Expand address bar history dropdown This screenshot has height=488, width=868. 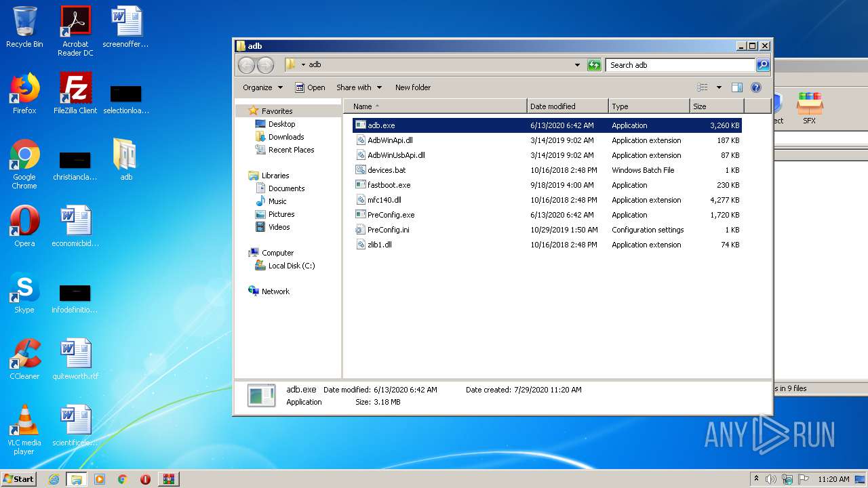[x=577, y=65]
